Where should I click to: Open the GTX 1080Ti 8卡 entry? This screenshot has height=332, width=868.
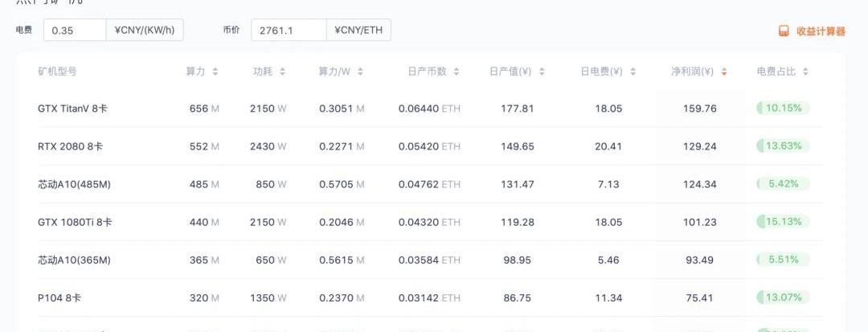[x=75, y=222]
